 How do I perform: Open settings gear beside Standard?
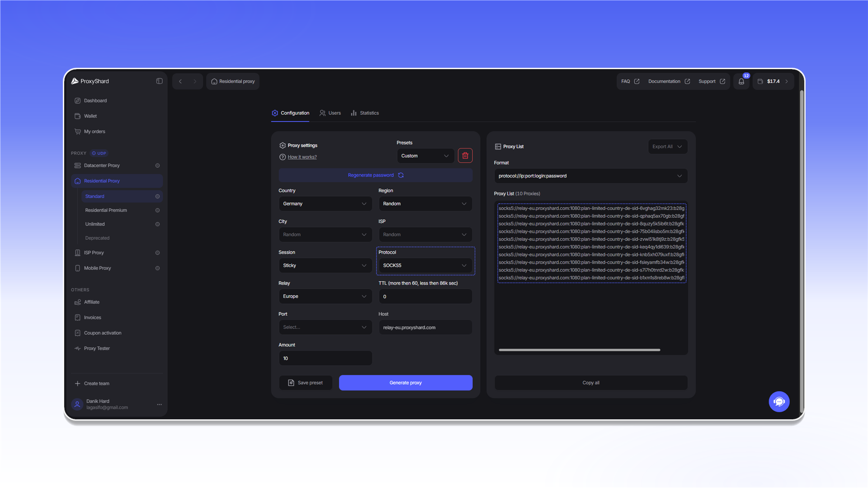[157, 196]
